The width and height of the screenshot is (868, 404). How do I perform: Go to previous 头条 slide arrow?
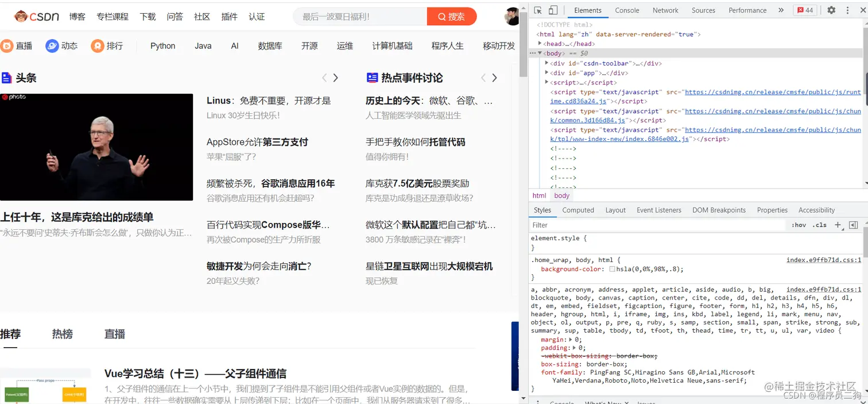coord(324,78)
